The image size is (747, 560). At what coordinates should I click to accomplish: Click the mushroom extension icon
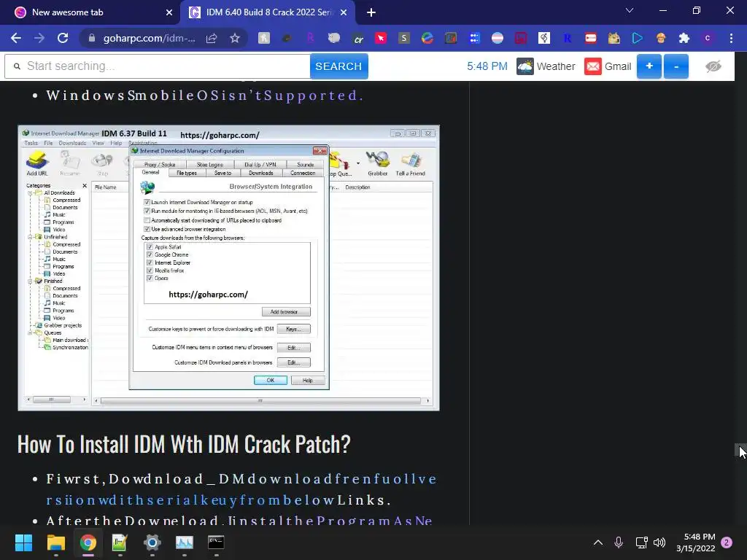click(661, 38)
